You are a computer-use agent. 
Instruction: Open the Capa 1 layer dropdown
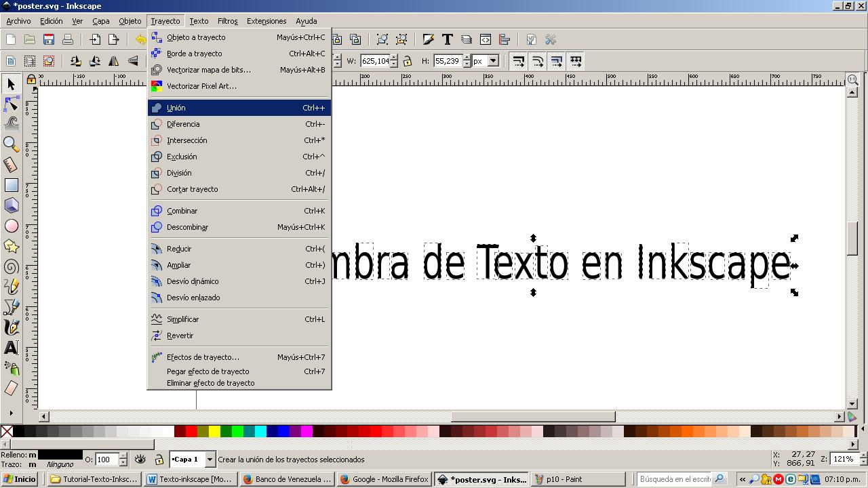(193, 460)
